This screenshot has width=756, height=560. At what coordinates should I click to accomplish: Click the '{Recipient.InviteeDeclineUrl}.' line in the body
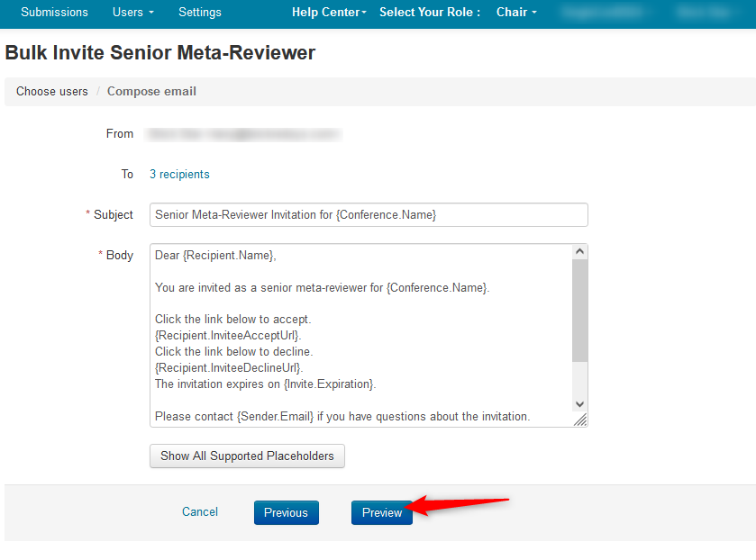tap(229, 367)
